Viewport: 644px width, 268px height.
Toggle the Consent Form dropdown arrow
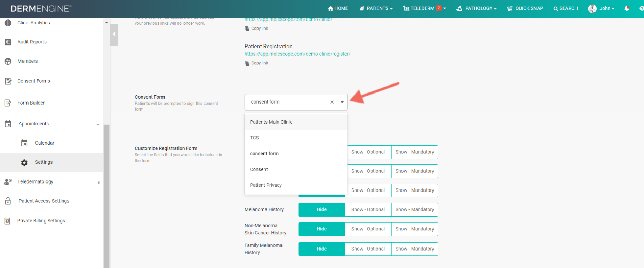click(342, 102)
